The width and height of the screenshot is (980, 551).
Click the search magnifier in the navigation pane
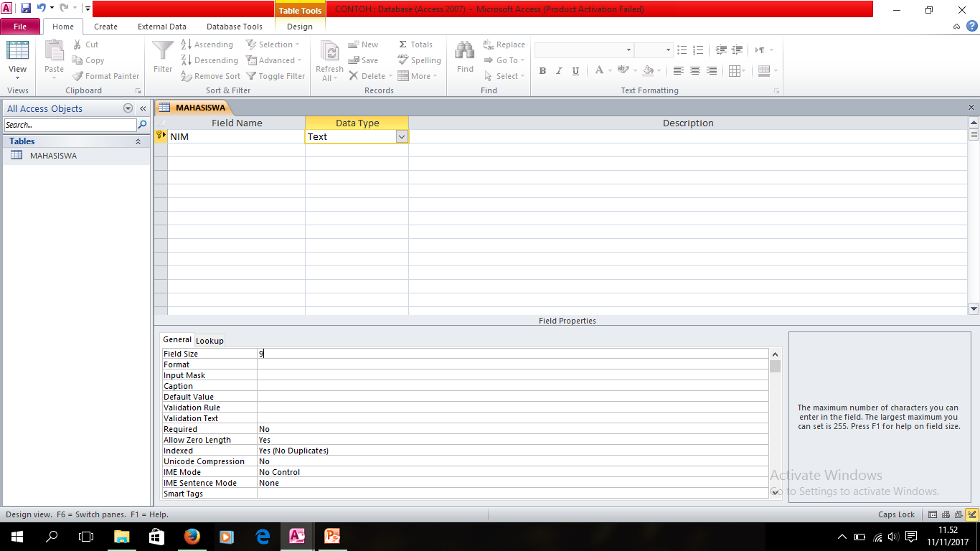142,125
